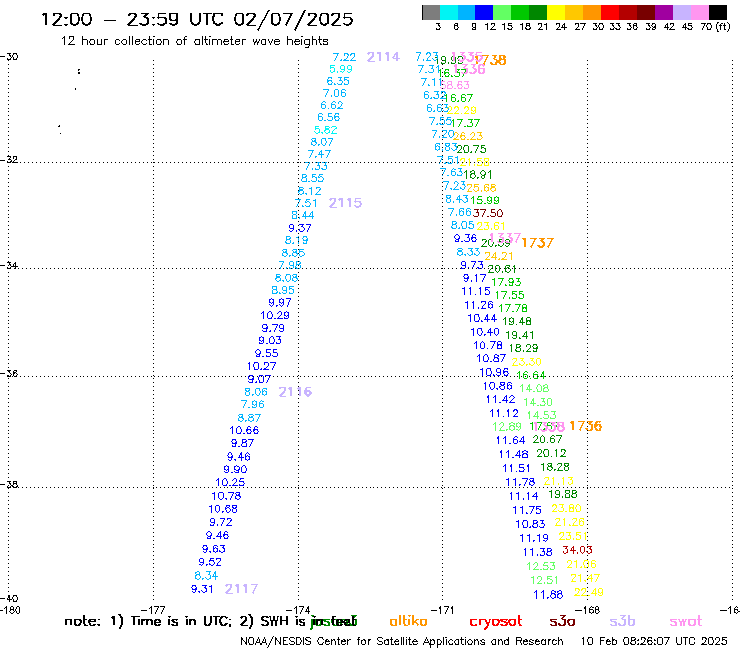Click the blue wave height value '11.88'
The width and height of the screenshot is (740, 650).
(548, 595)
